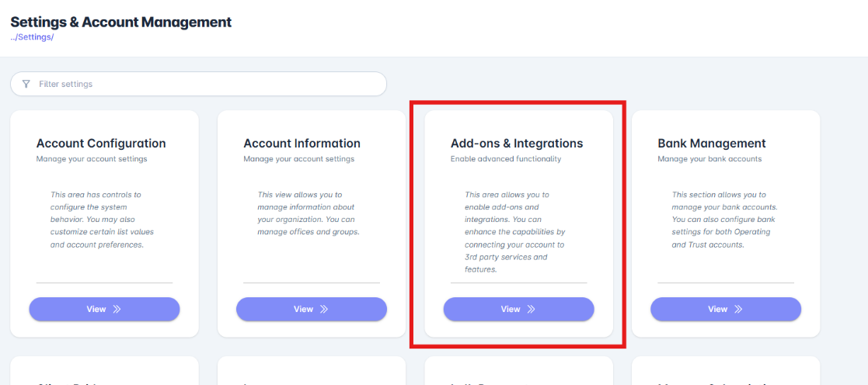Focus the Filter settings search field

coord(202,84)
